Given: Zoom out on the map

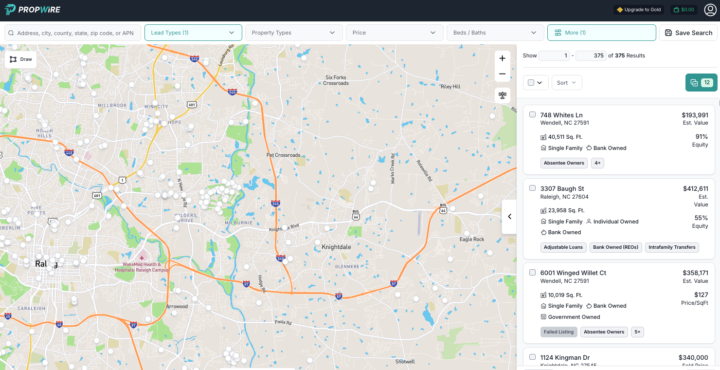Looking at the screenshot, I should tap(502, 74).
